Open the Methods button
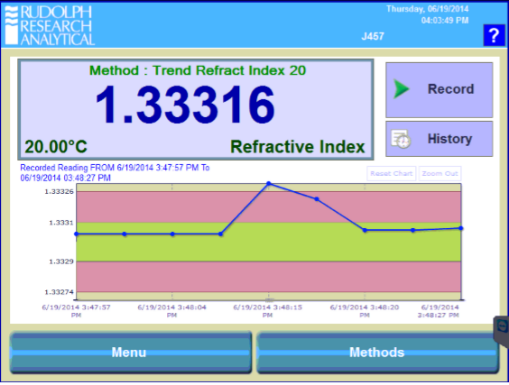Image resolution: width=509 pixels, height=385 pixels. tap(378, 352)
